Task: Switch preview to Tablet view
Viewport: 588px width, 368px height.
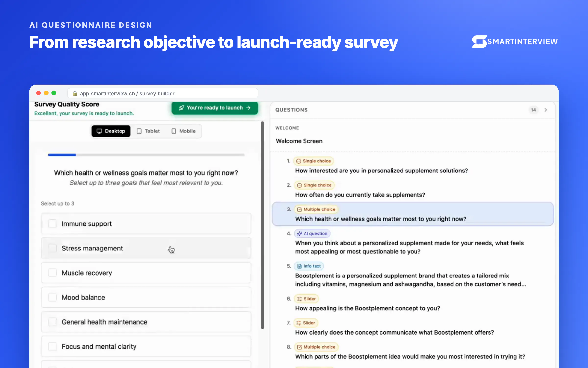Action: (148, 131)
